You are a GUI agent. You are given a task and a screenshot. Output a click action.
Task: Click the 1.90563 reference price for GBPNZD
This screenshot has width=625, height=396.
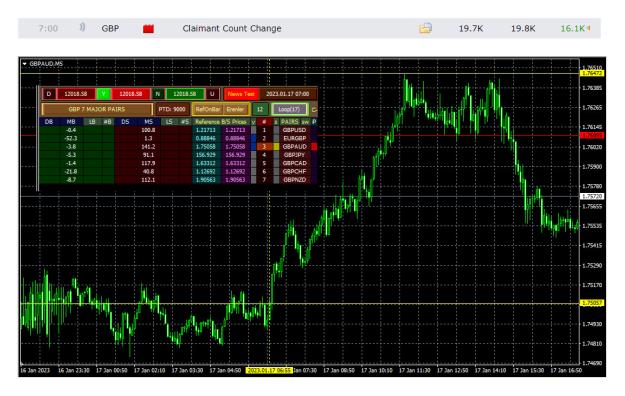pyautogui.click(x=206, y=180)
